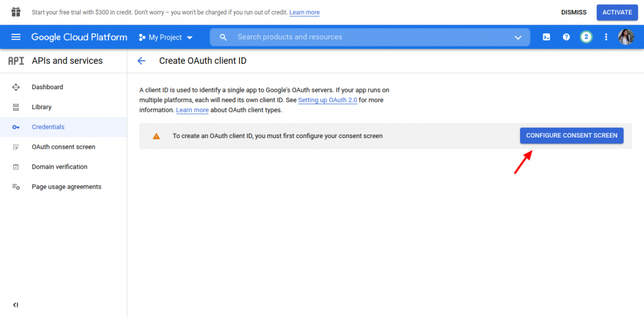This screenshot has height=317, width=644.
Task: View notifications showing the badge 2
Action: click(x=586, y=37)
